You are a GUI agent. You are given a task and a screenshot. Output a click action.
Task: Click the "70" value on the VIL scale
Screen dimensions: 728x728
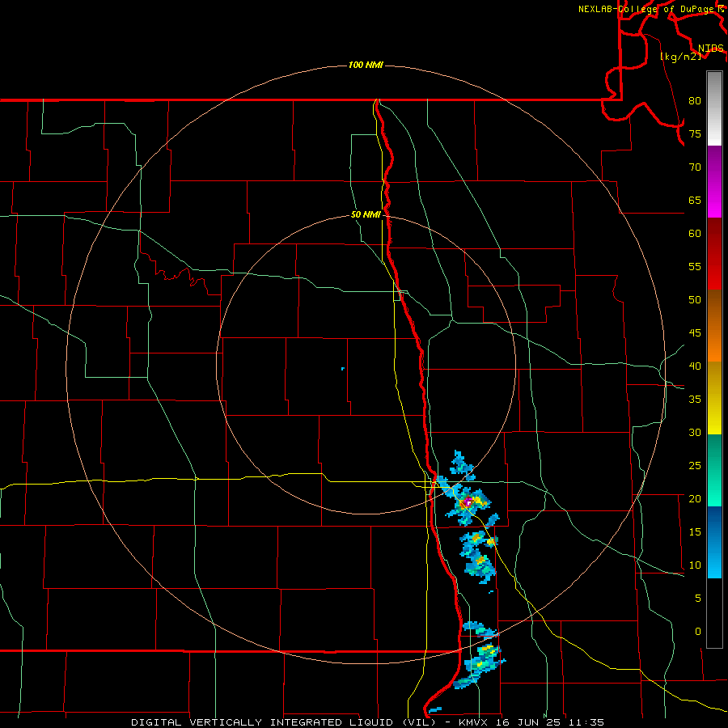695,167
